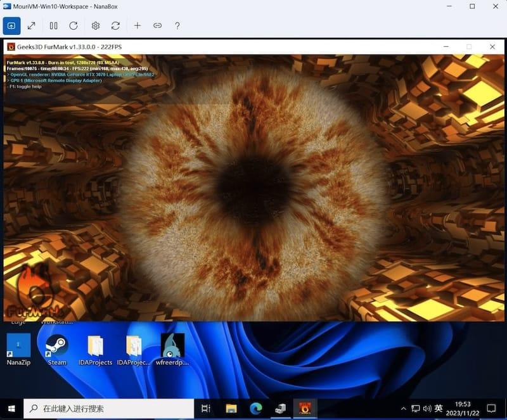The image size is (507, 420).
Task: Open the clock showing 19:53 2023/11/22
Action: (x=463, y=409)
